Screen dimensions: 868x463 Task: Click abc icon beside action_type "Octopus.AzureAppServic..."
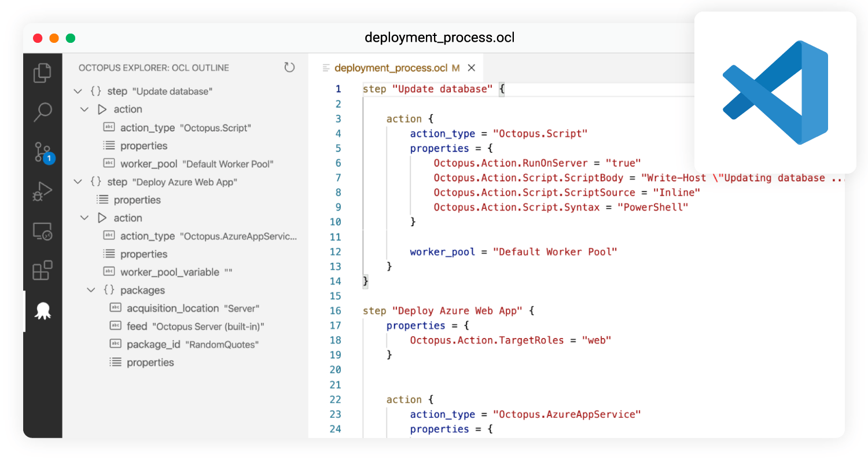click(x=109, y=236)
